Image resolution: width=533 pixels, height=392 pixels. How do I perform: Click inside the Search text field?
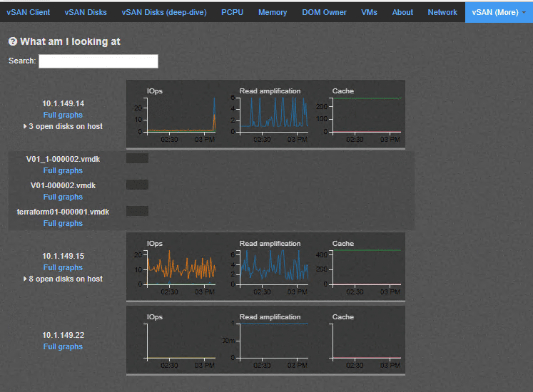click(98, 61)
